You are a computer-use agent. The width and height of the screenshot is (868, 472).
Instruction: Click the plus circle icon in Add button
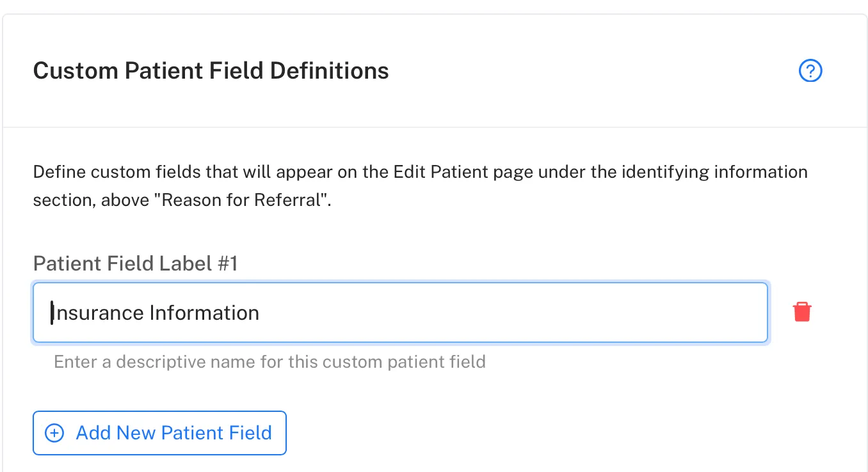tap(54, 433)
